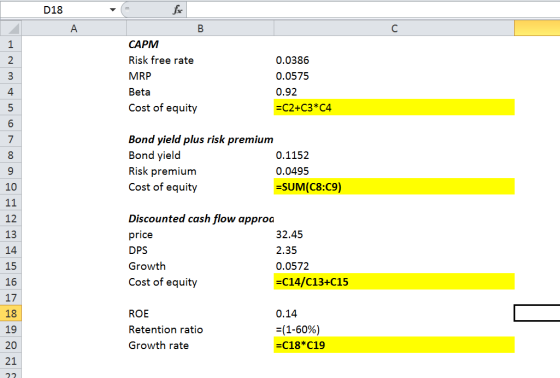Select cell with value 2.35
This screenshot has width=560, height=378.
[x=394, y=250]
